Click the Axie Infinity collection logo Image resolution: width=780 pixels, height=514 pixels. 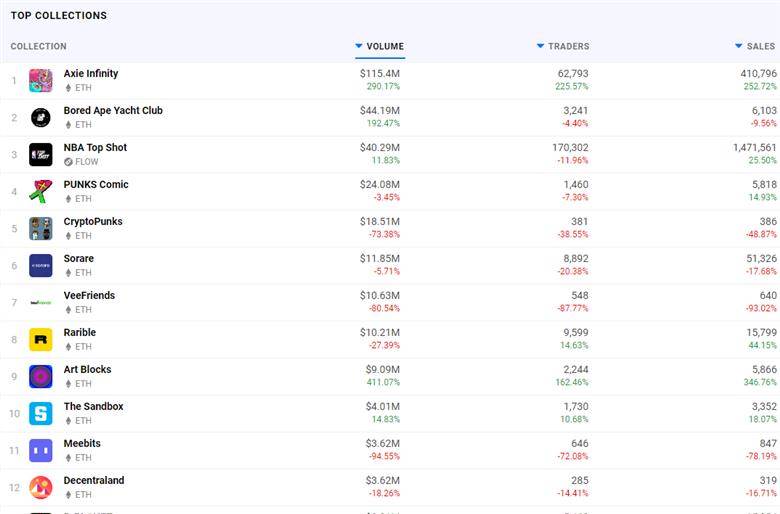point(41,81)
